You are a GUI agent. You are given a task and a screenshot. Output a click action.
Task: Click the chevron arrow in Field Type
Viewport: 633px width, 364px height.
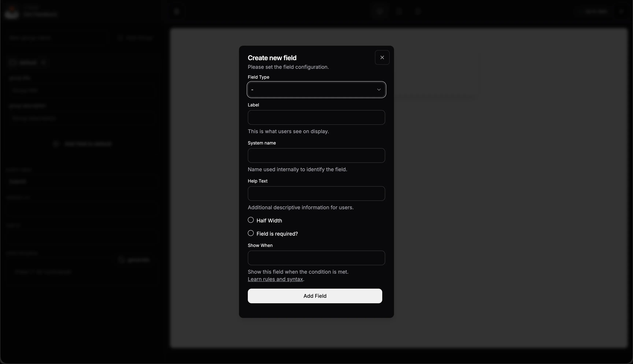coord(379,90)
